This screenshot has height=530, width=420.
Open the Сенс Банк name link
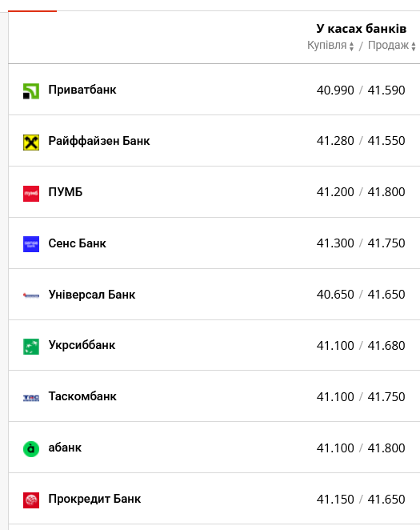(77, 243)
